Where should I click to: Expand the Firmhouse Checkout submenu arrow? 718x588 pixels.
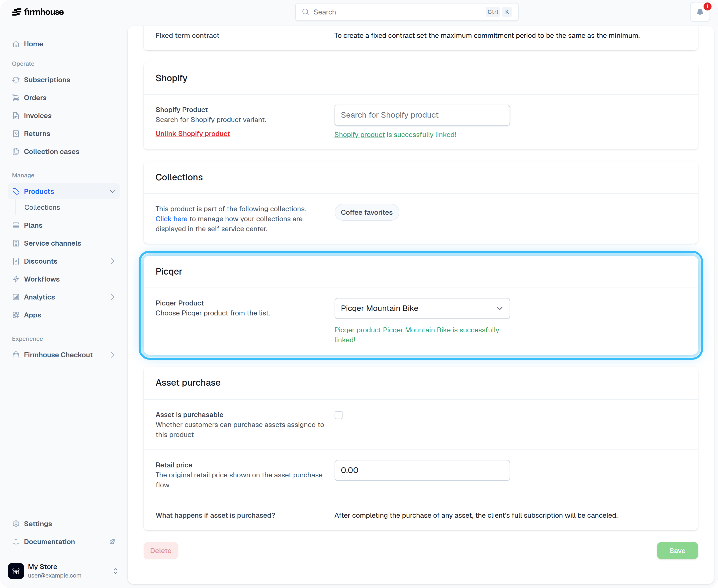coord(112,355)
